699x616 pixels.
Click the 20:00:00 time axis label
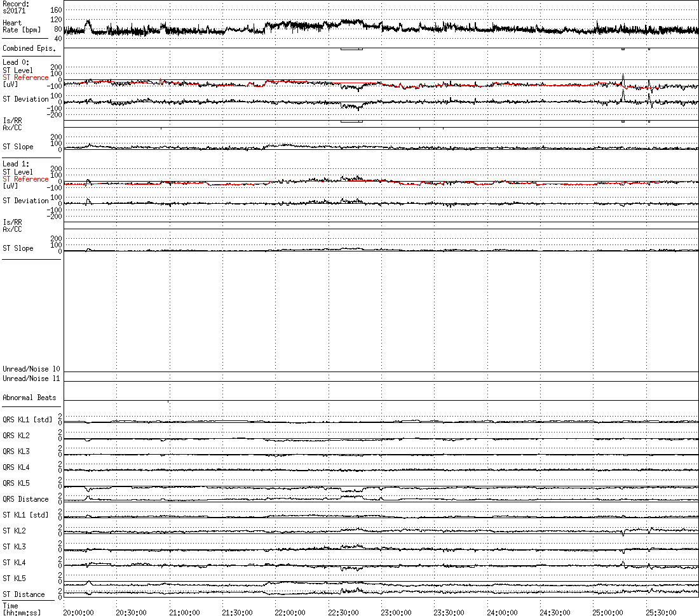(79, 612)
